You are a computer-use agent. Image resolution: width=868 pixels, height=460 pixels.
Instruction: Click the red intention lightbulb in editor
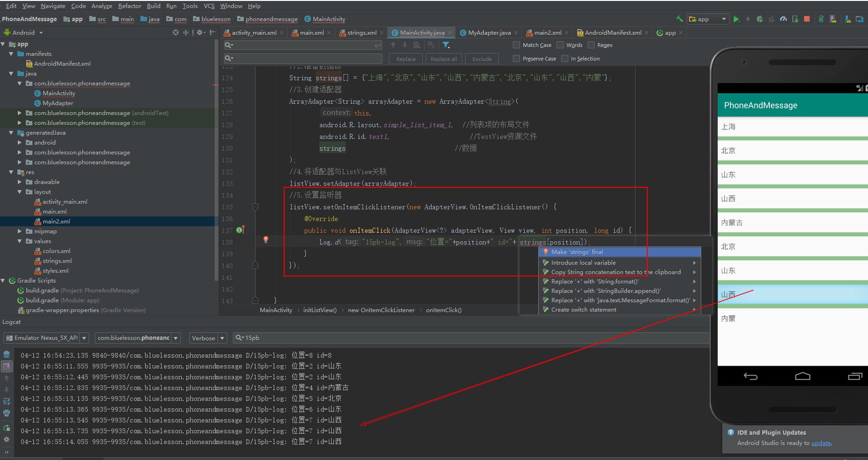click(266, 240)
